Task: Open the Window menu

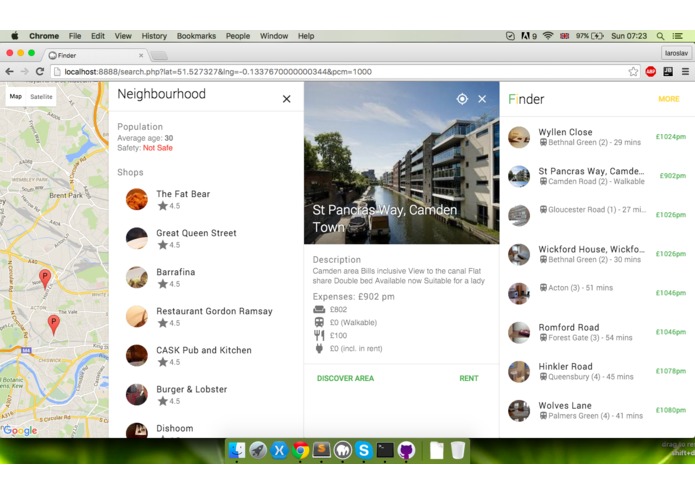Action: (x=273, y=36)
